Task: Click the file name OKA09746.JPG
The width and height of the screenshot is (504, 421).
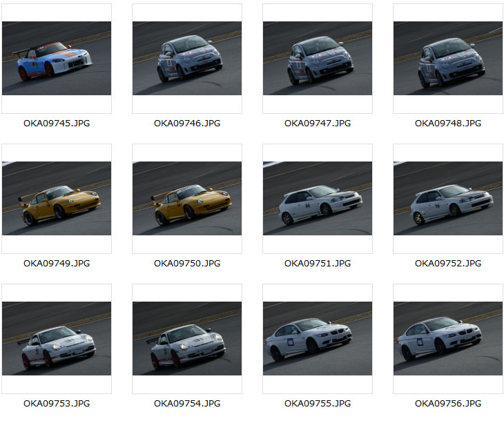Action: [x=187, y=124]
